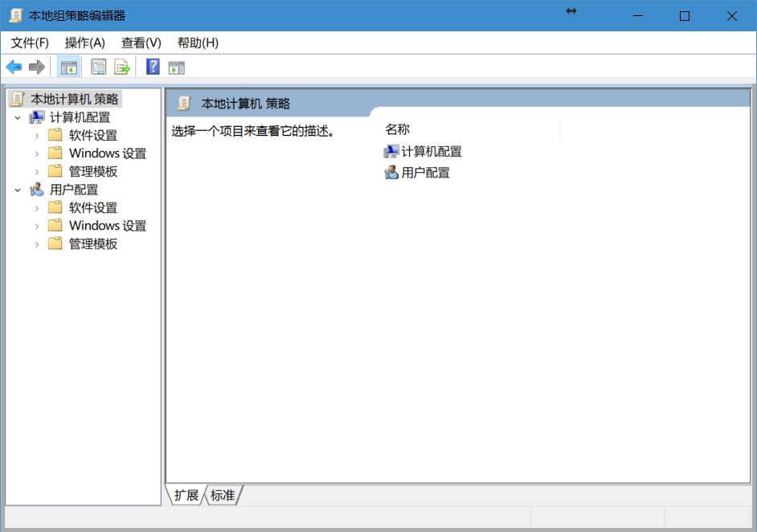
Task: Select 用户配置 label in the tree
Action: click(74, 190)
